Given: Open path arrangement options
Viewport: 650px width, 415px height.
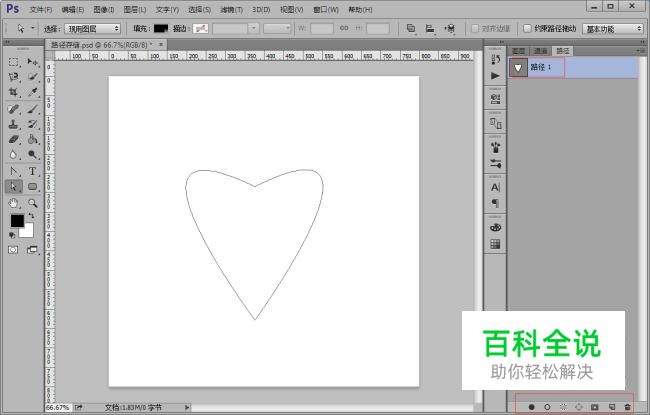Looking at the screenshot, I should [449, 28].
